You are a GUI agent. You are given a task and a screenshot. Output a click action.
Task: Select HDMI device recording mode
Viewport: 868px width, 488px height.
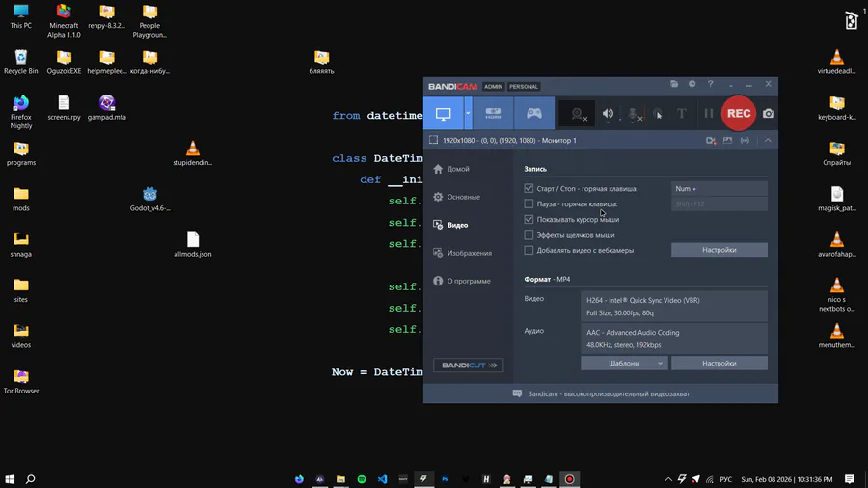[x=493, y=114]
